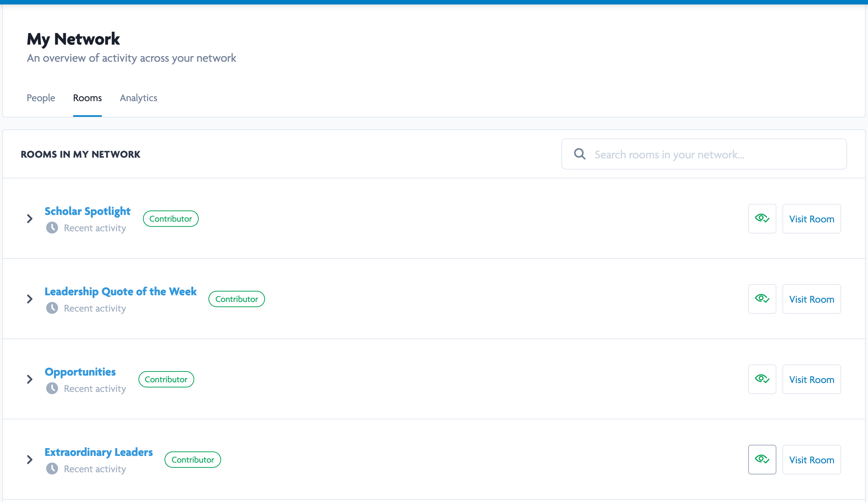Toggle watch eye icon for Scholar Spotlight
Screen dimensions: 868x502
[762, 219]
